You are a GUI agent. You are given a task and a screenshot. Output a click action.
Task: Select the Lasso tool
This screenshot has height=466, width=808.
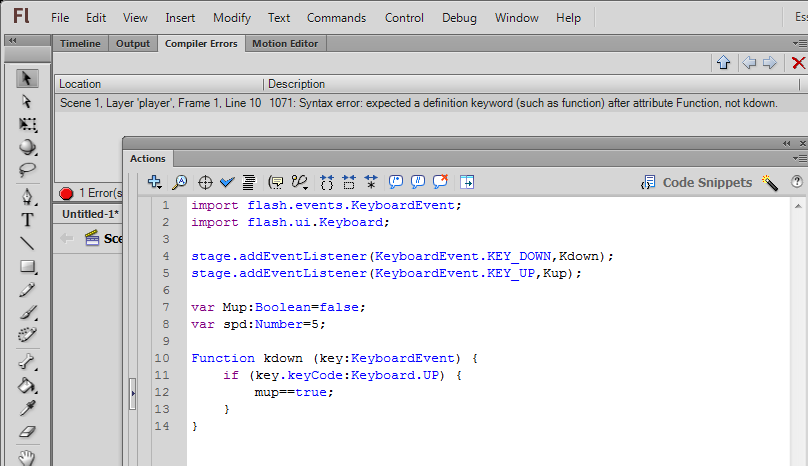(x=27, y=170)
